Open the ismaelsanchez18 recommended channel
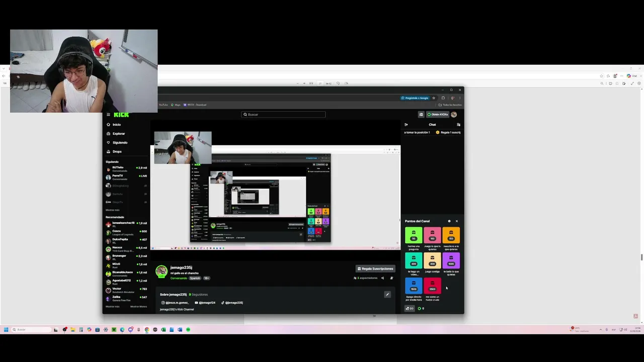The image size is (644, 362). click(x=126, y=224)
